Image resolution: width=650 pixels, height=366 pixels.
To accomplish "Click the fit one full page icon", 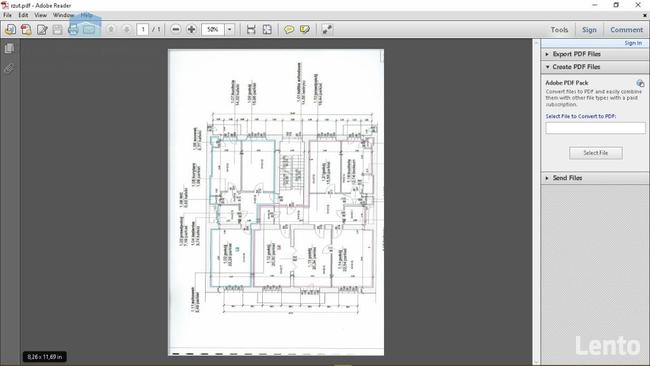I will coord(267,29).
